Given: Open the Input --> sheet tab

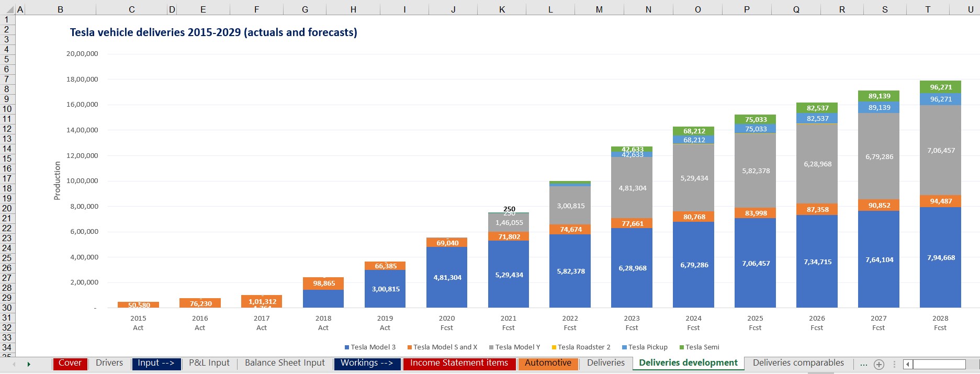Looking at the screenshot, I should click(x=156, y=364).
